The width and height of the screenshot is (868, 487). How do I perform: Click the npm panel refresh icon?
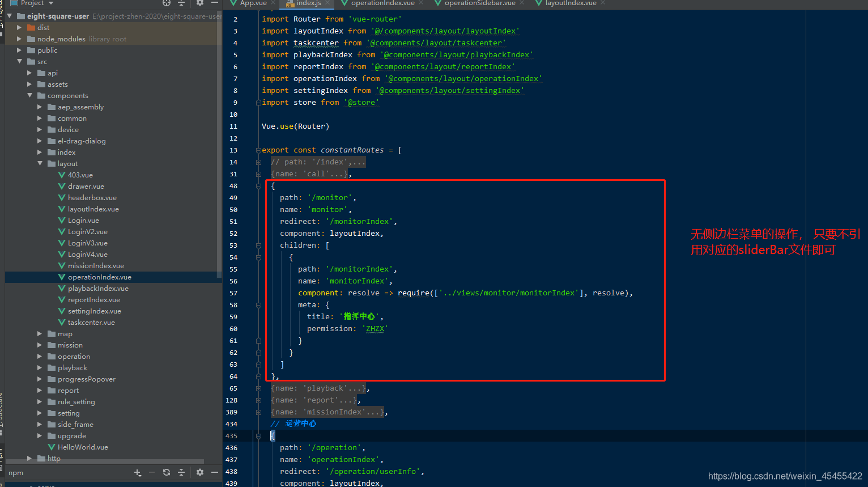167,472
